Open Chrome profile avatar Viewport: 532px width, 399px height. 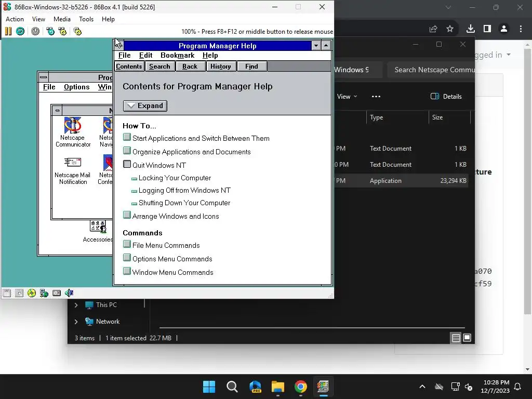pos(504,29)
